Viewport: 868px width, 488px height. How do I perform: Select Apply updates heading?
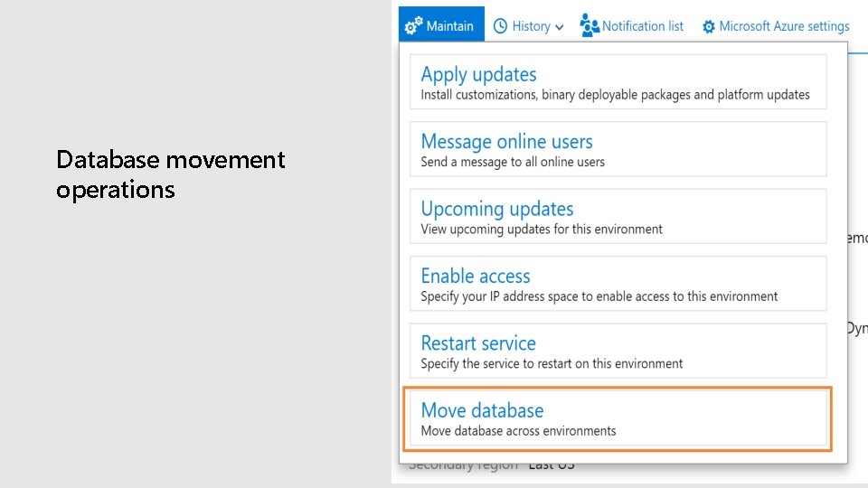(x=478, y=75)
